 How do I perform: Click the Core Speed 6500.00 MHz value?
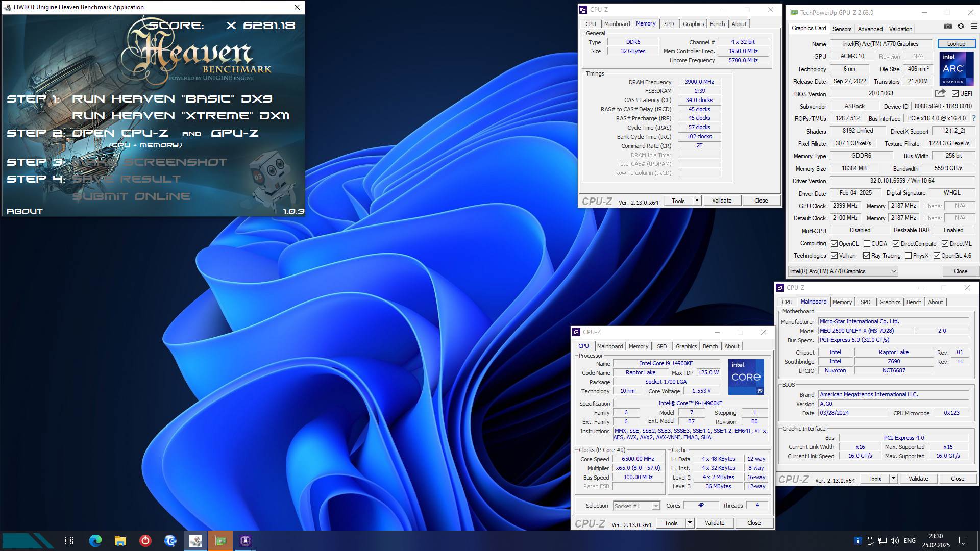638,459
